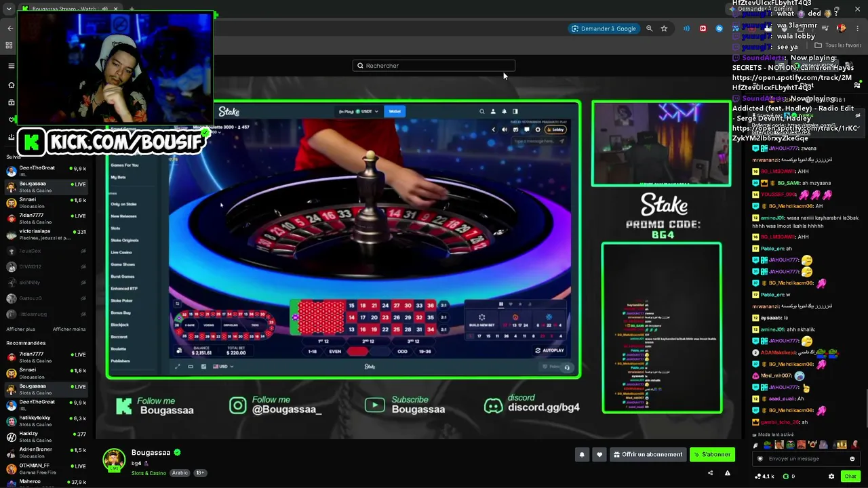Click the notification bell icon under the stream
This screenshot has height=488, width=868.
point(581,455)
